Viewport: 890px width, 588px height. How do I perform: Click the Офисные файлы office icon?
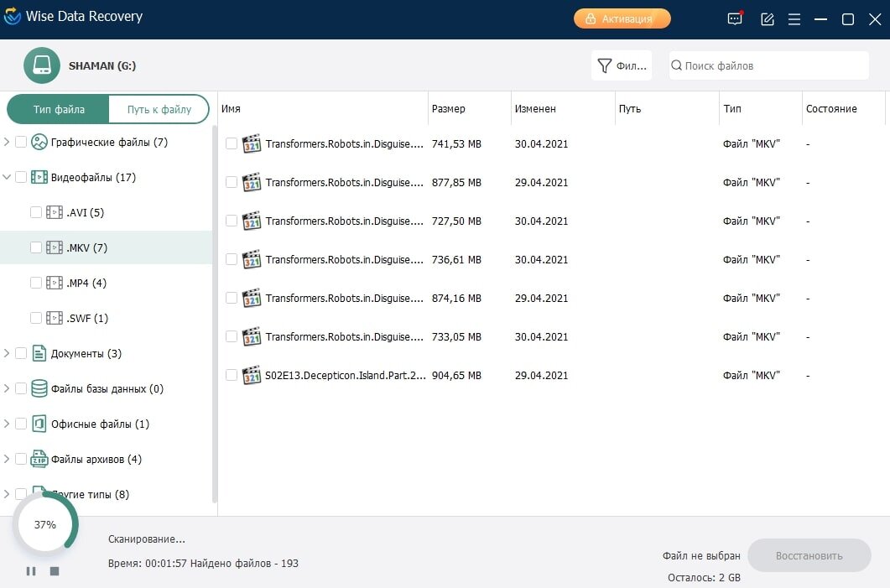click(x=39, y=424)
